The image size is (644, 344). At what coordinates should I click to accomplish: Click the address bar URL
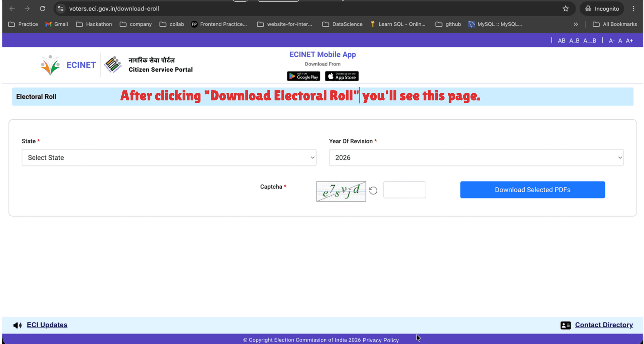[x=114, y=9]
